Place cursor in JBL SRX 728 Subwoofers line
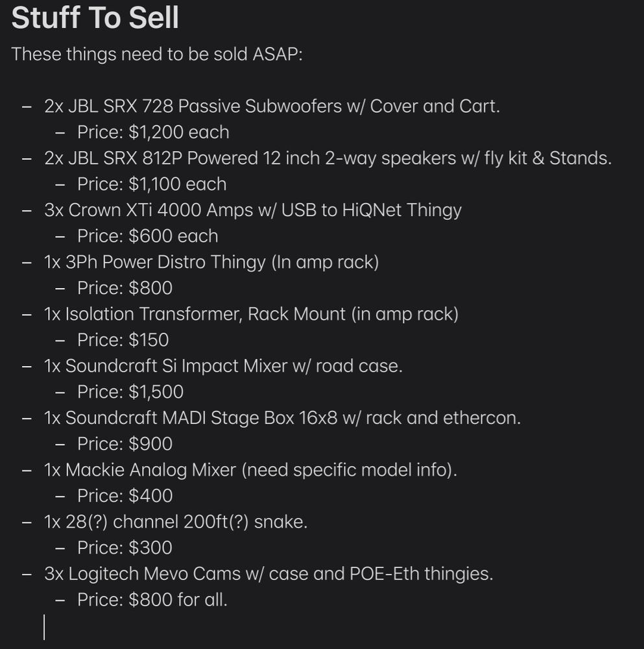The width and height of the screenshot is (644, 649). pyautogui.click(x=272, y=106)
